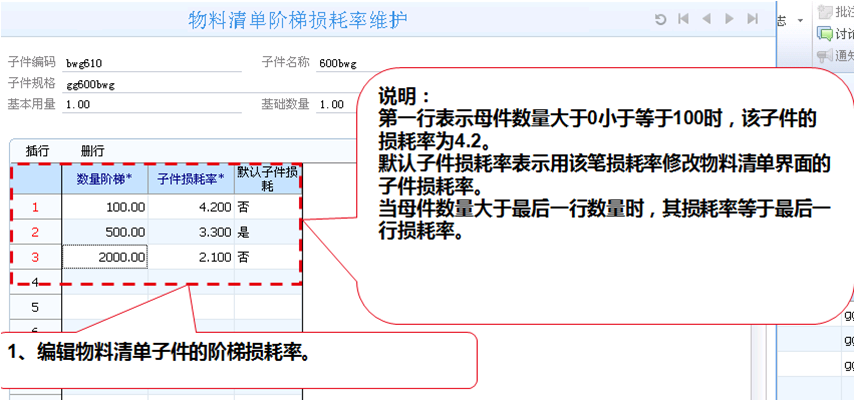Click the refresh icon in the header
The image size is (855, 401).
(660, 19)
